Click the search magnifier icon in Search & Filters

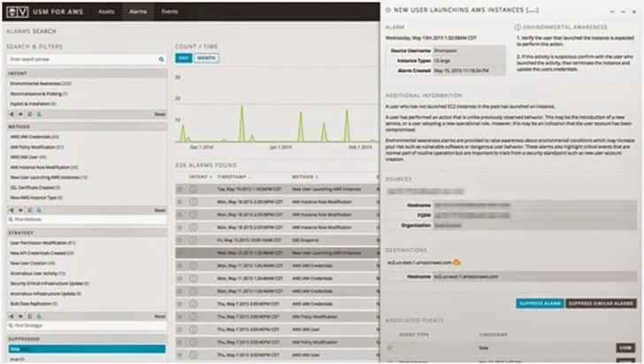point(161,59)
